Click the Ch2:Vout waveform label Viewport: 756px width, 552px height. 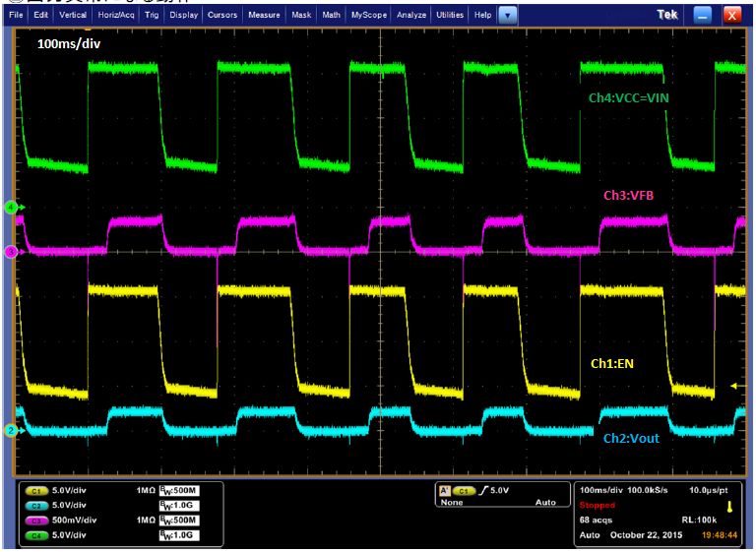coord(631,438)
